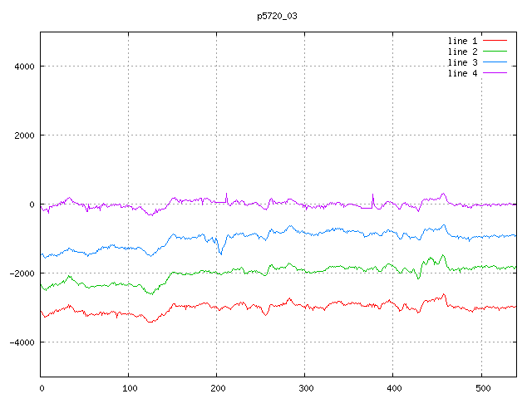The width and height of the screenshot is (532, 399).
Task: Select the 'line 4' legend label
Action: click(x=462, y=73)
